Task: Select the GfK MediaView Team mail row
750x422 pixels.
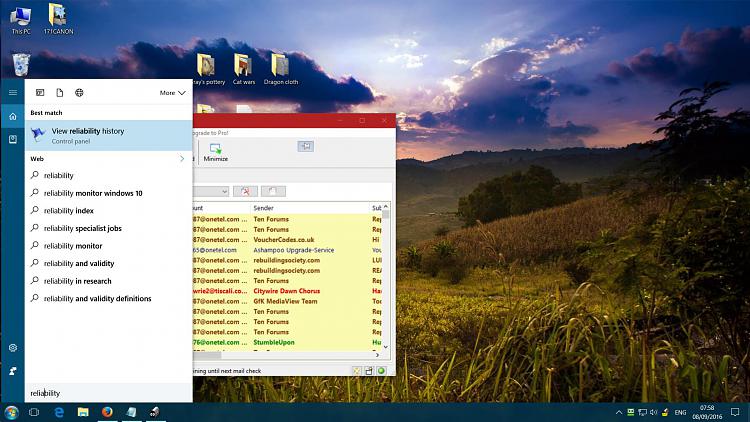Action: [287, 301]
